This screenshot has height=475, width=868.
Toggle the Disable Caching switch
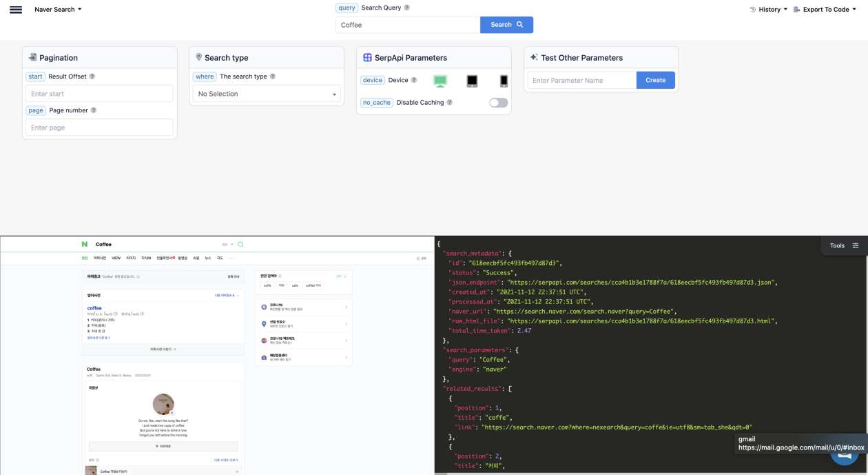click(x=498, y=103)
